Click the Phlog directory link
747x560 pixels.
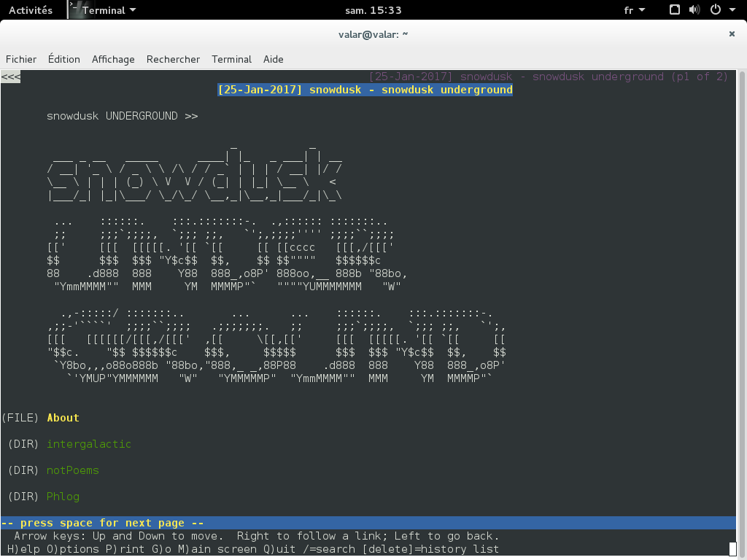tap(63, 496)
